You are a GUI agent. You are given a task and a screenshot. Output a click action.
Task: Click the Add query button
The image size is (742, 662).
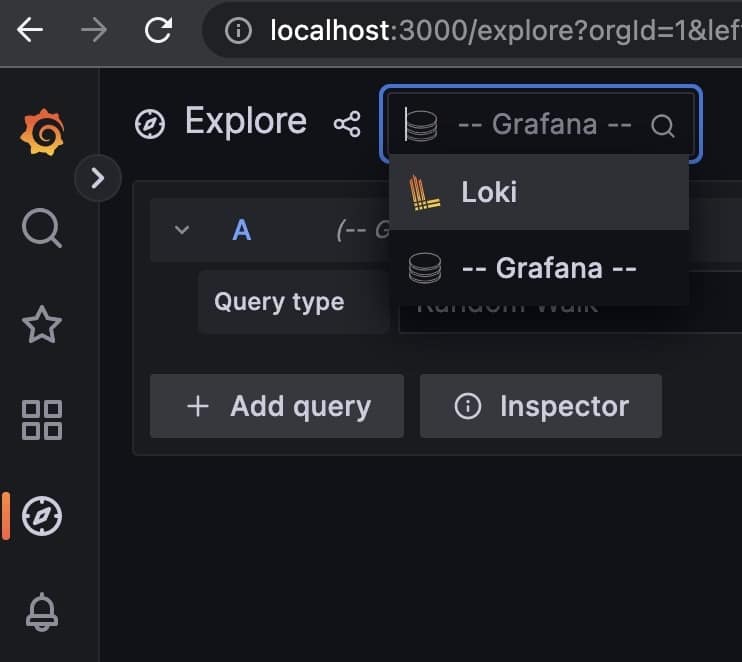(277, 406)
